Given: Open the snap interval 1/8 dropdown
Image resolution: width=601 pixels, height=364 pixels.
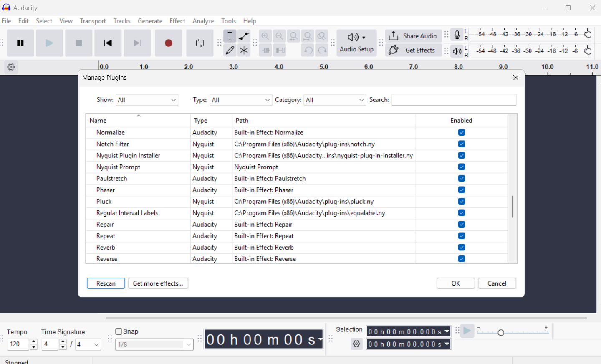Looking at the screenshot, I should pyautogui.click(x=154, y=344).
